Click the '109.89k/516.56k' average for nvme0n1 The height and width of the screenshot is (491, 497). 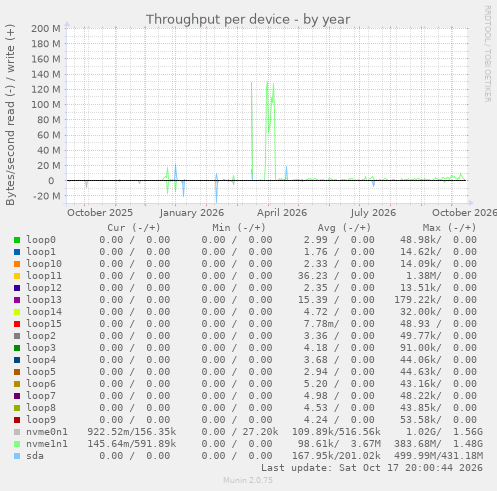pyautogui.click(x=336, y=432)
